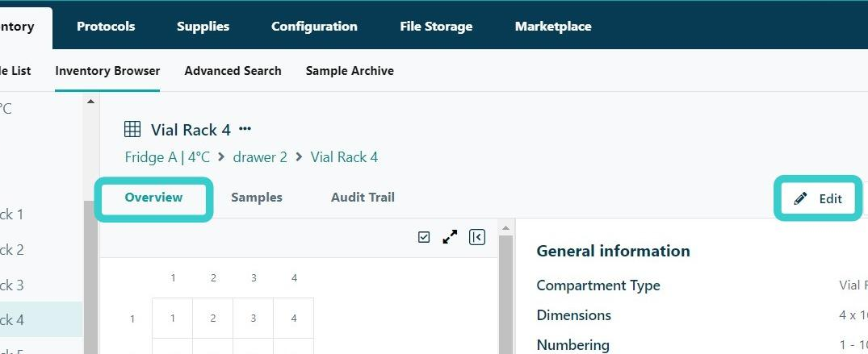868x354 pixels.
Task: Select grid cell 3 in row 1
Action: [x=254, y=318]
